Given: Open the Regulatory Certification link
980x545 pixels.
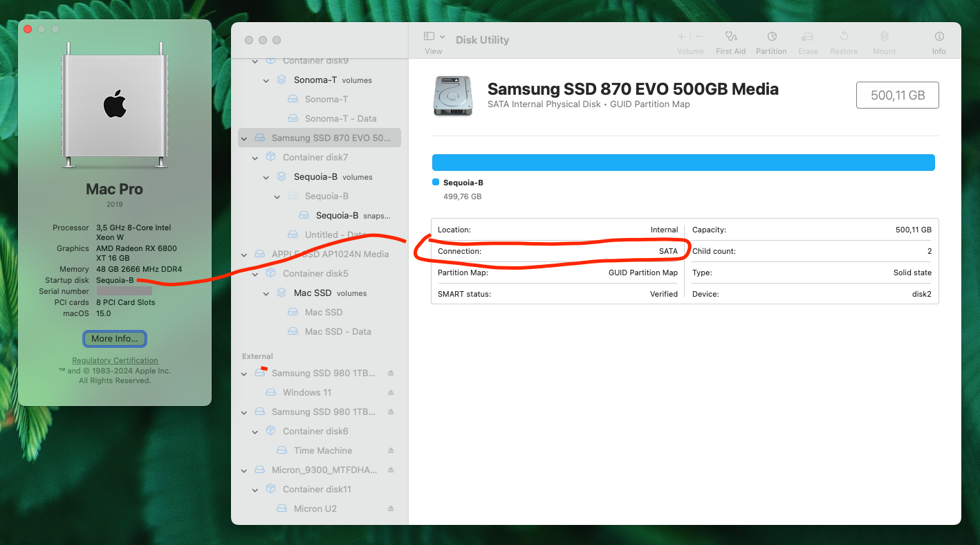Looking at the screenshot, I should point(115,360).
